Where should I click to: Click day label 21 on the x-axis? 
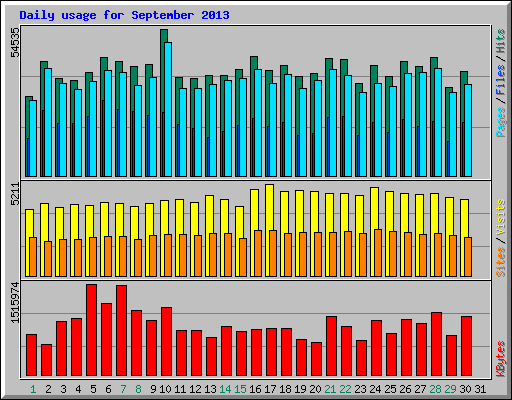(x=330, y=389)
